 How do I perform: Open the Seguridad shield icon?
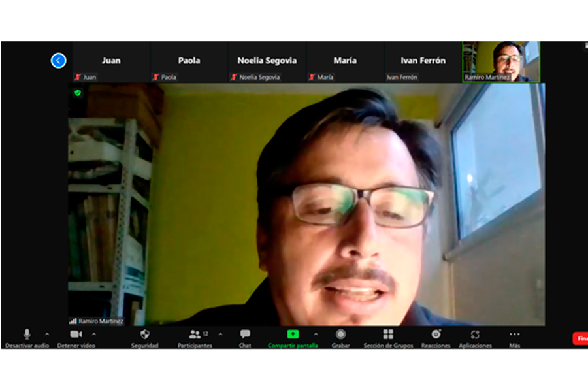tap(144, 335)
